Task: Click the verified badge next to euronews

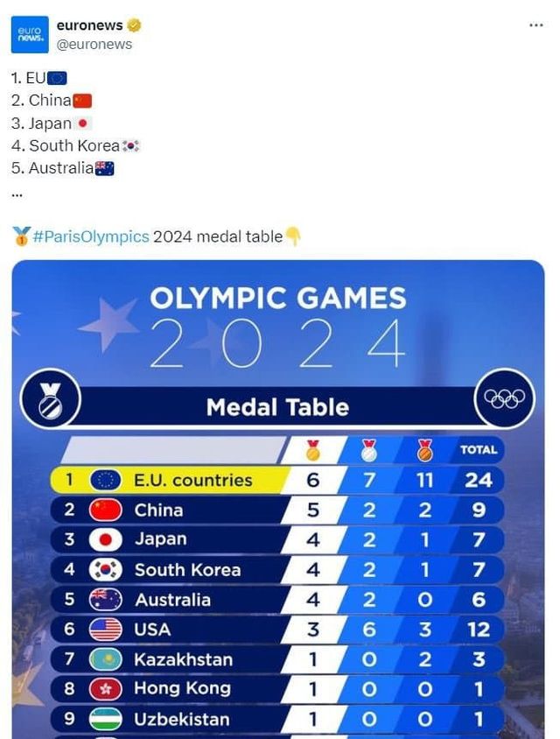Action: [x=135, y=25]
